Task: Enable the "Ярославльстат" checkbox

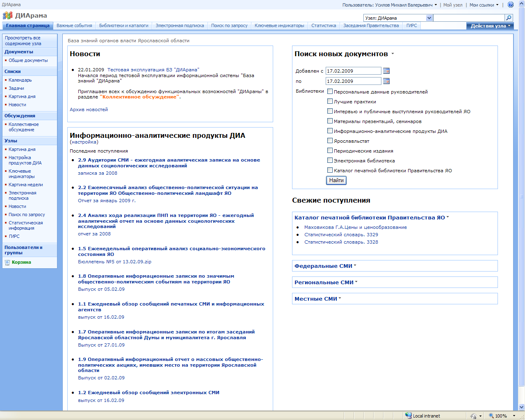Action: coord(330,141)
